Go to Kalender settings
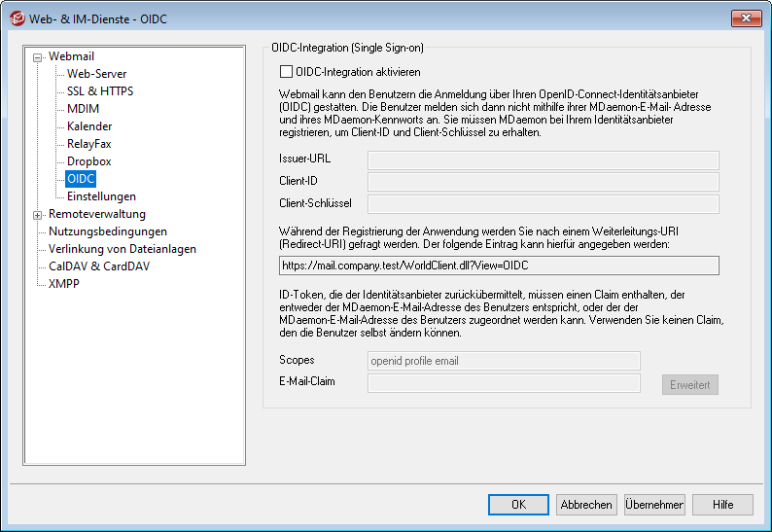Viewport: 772px width, 532px height. pyautogui.click(x=89, y=126)
